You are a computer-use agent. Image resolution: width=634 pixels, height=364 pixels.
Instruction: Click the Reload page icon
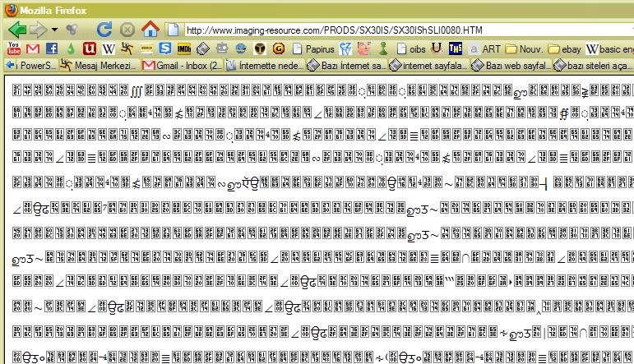pyautogui.click(x=104, y=30)
